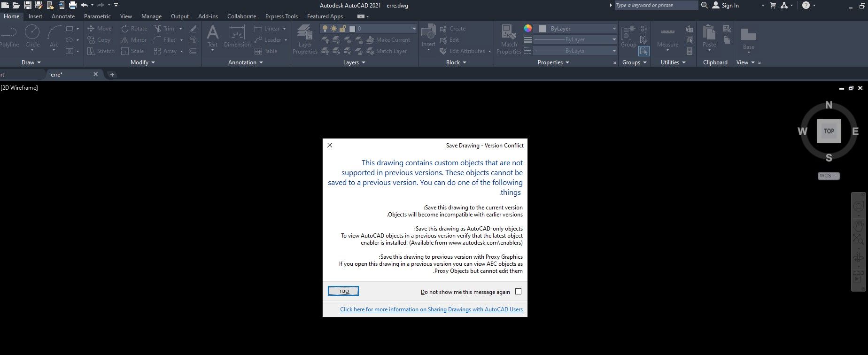Click the Text annotation tool

click(x=213, y=37)
